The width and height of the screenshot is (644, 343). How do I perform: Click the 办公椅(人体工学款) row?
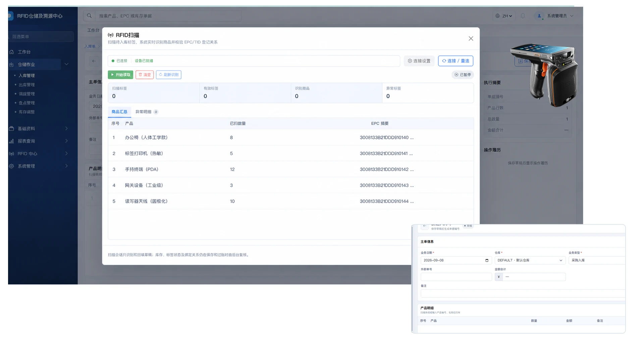tap(291, 137)
